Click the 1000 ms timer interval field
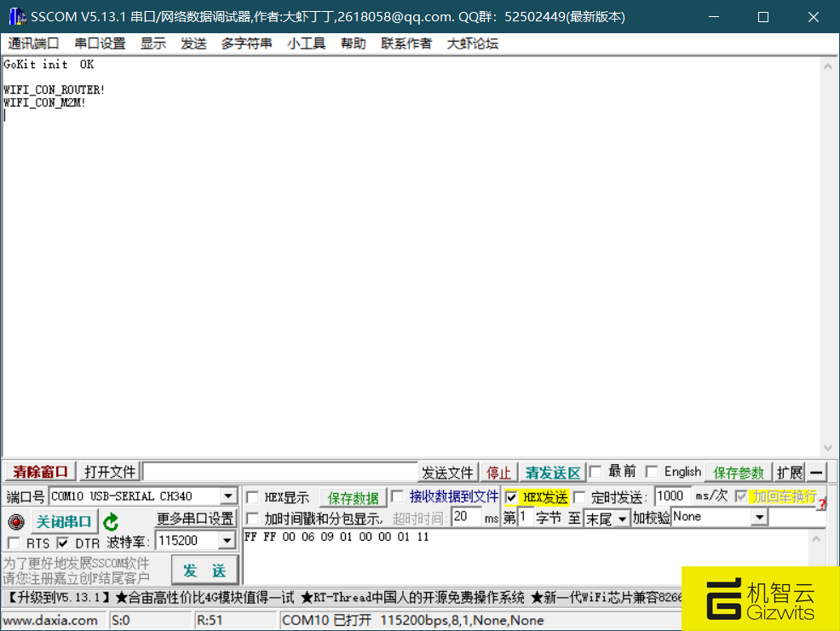 (673, 496)
